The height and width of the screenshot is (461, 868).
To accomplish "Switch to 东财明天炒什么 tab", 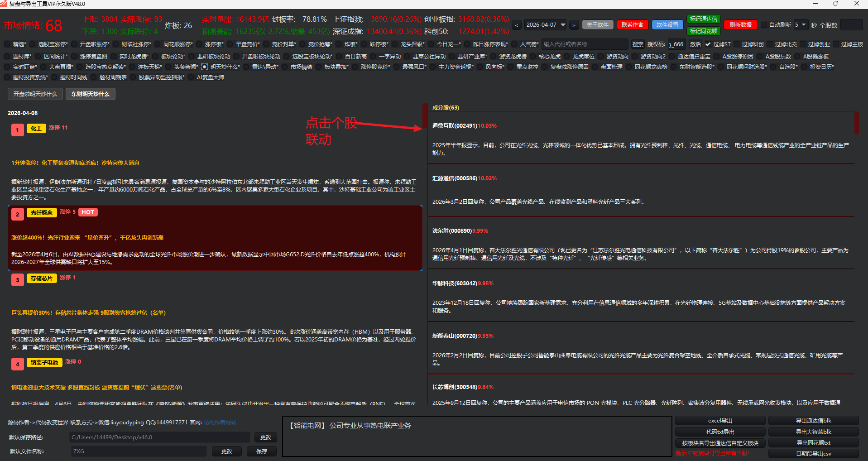I will pyautogui.click(x=91, y=94).
